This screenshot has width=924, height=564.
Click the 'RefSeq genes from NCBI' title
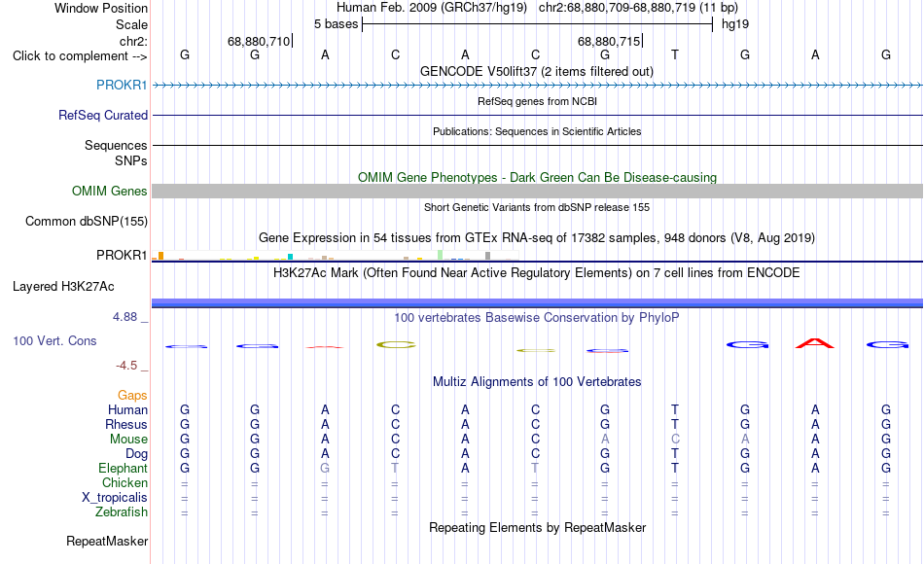pyautogui.click(x=537, y=101)
